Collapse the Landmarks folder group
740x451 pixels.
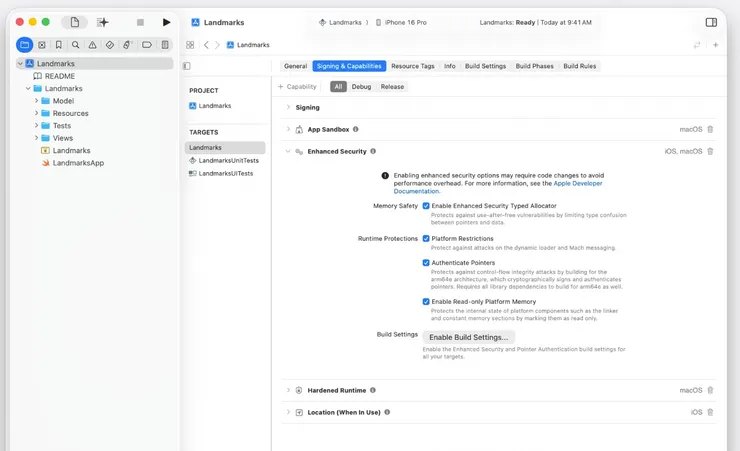click(28, 88)
